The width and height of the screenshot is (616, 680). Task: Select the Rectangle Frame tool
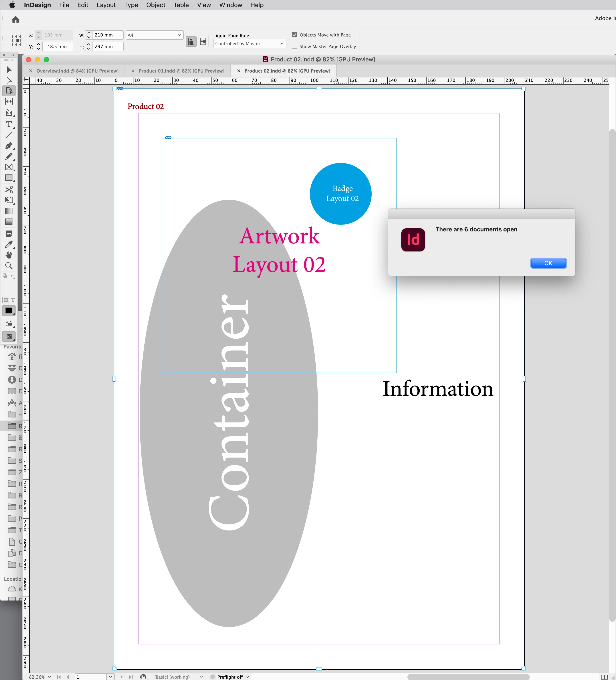click(x=9, y=167)
